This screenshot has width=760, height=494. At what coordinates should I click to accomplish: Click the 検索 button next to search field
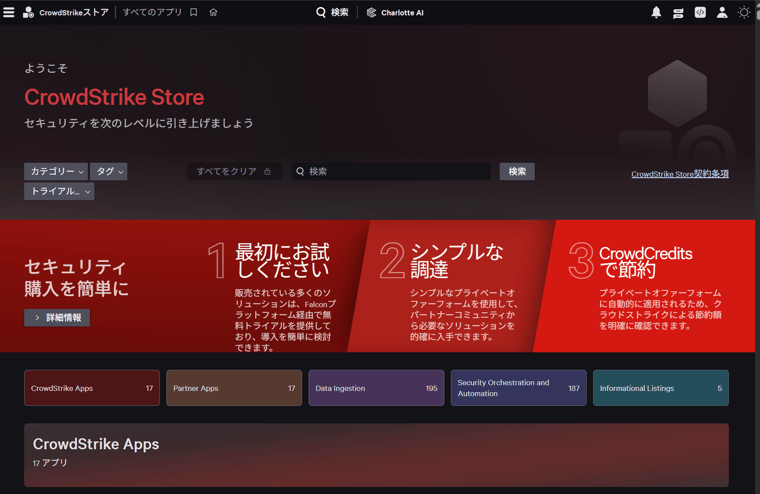pyautogui.click(x=517, y=172)
